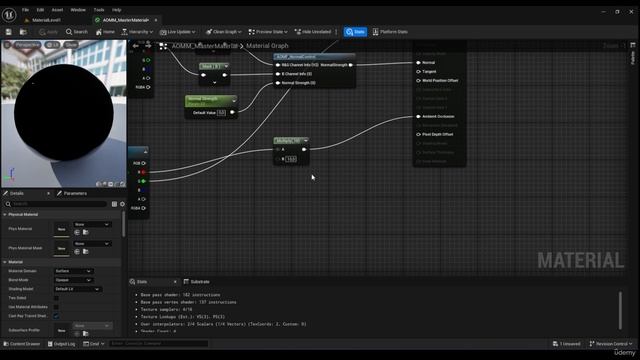The image size is (640, 360).
Task: Open the Clean Graph dropdown
Action: coord(223,32)
